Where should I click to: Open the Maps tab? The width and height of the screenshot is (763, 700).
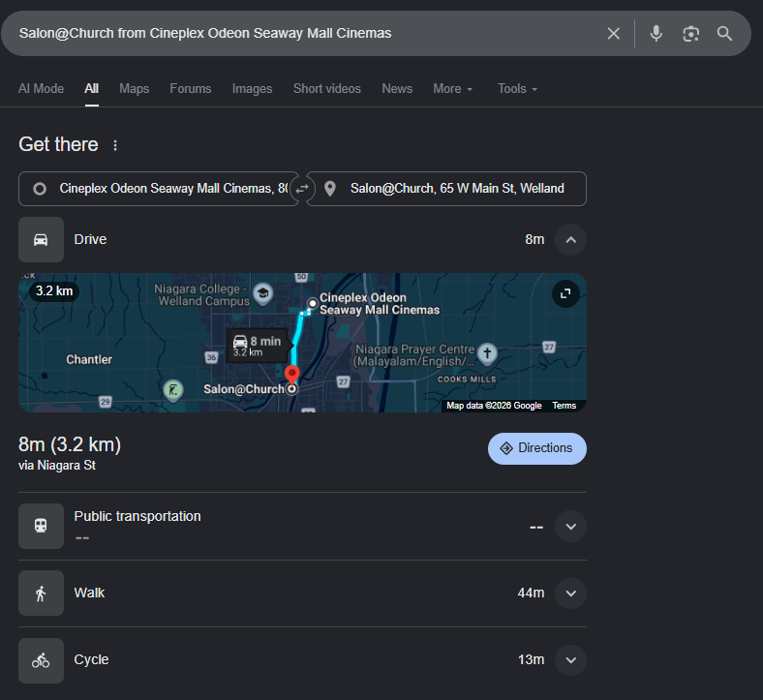[135, 88]
